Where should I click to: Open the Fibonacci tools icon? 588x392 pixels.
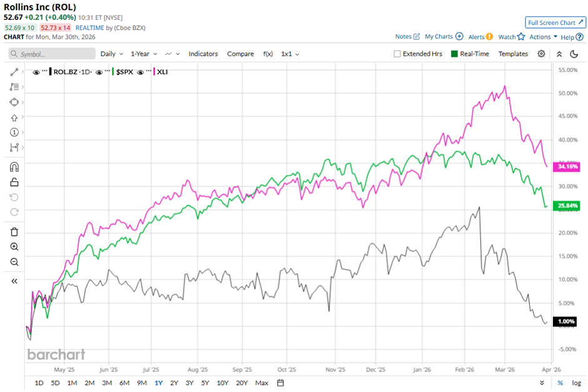click(14, 87)
